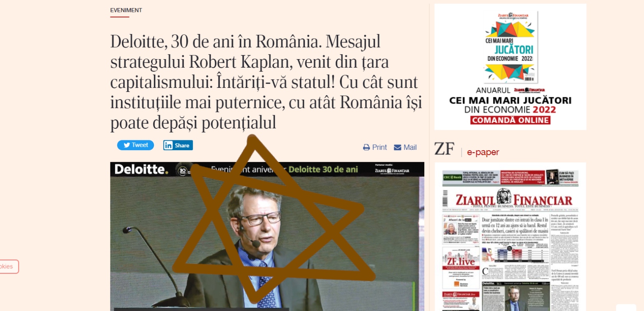Open the article headline about Deloitte
Viewport: 644px width, 311px height.
point(266,82)
